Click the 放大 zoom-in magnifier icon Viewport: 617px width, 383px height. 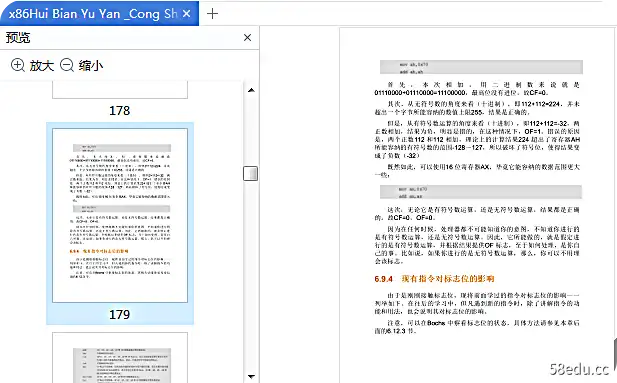pos(18,65)
